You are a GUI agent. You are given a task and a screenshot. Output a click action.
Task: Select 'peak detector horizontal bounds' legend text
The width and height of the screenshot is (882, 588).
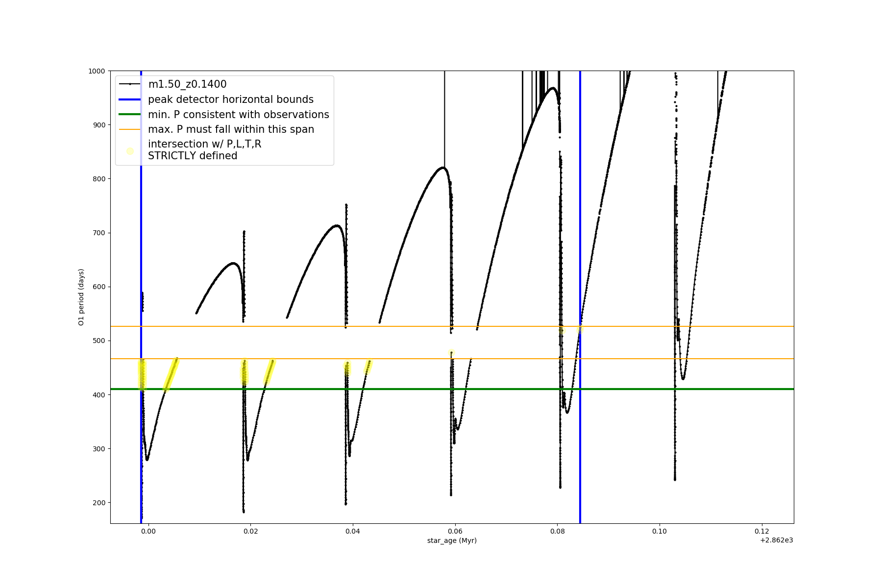coord(230,99)
